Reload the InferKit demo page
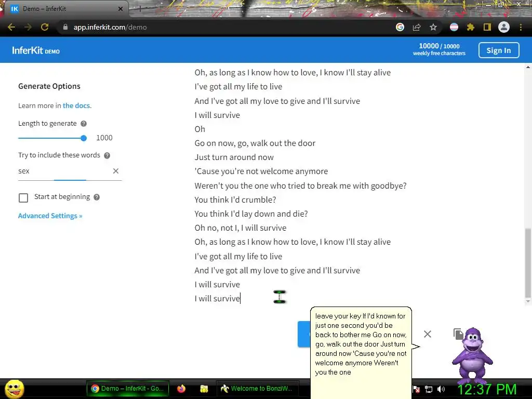Image resolution: width=532 pixels, height=399 pixels. (45, 27)
